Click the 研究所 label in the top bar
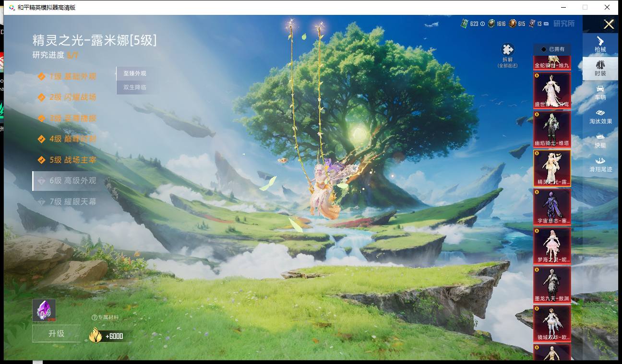This screenshot has height=364, width=622. pyautogui.click(x=564, y=23)
